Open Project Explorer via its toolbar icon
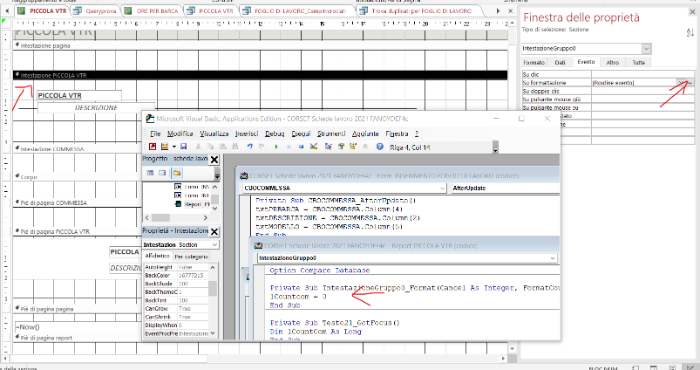Viewport: 700px width, 370px height. 328,146
